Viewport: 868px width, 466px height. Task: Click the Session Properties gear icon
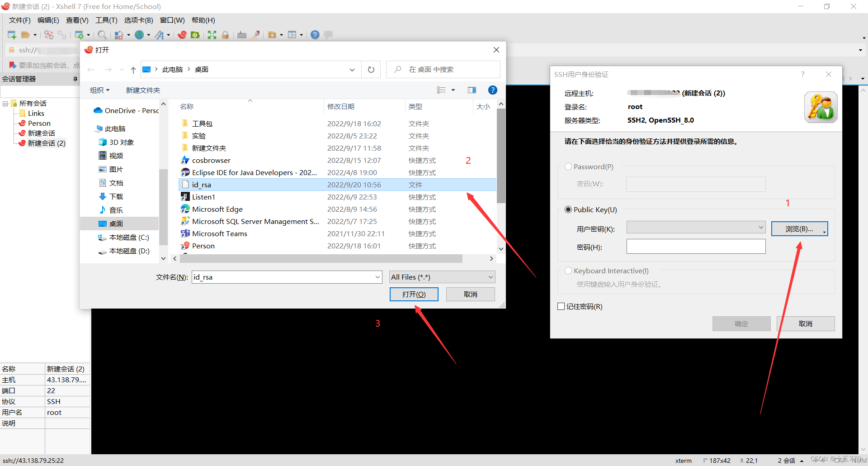[x=79, y=35]
